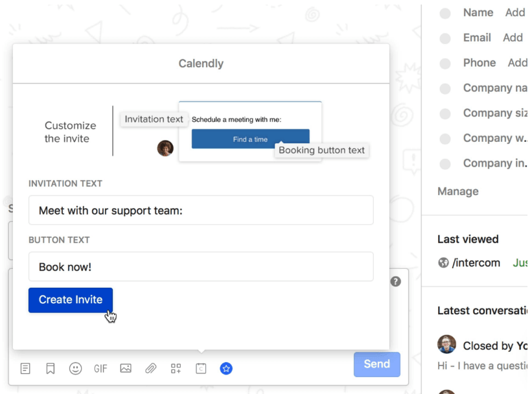Open the emoji picker

[x=75, y=368]
